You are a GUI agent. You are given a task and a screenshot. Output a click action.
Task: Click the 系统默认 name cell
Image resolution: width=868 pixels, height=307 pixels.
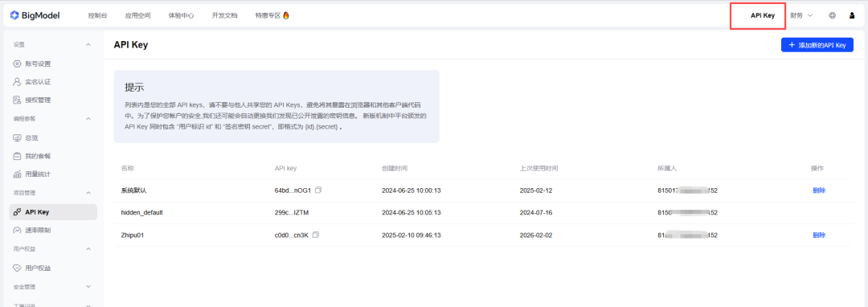pyautogui.click(x=133, y=190)
